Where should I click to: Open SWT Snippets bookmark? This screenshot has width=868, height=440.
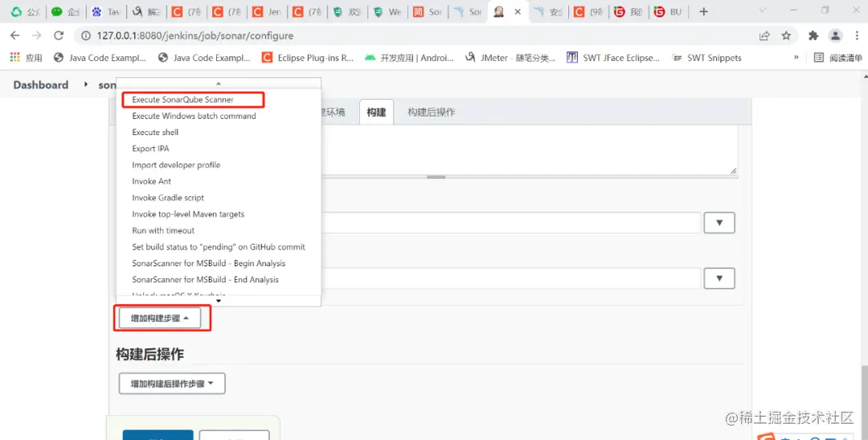(706, 58)
